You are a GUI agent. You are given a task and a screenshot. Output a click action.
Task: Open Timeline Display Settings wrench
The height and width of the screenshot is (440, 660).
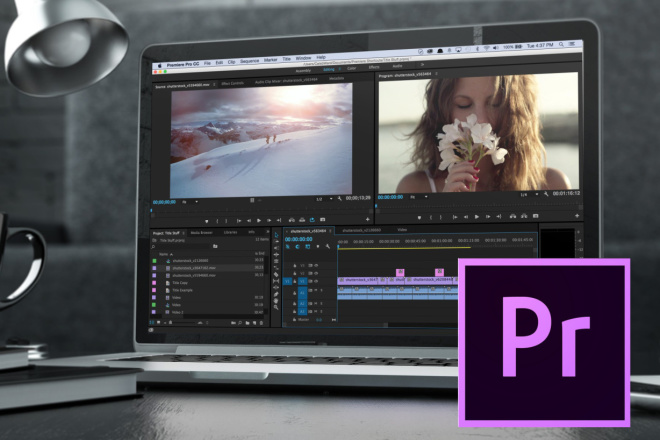tap(328, 247)
